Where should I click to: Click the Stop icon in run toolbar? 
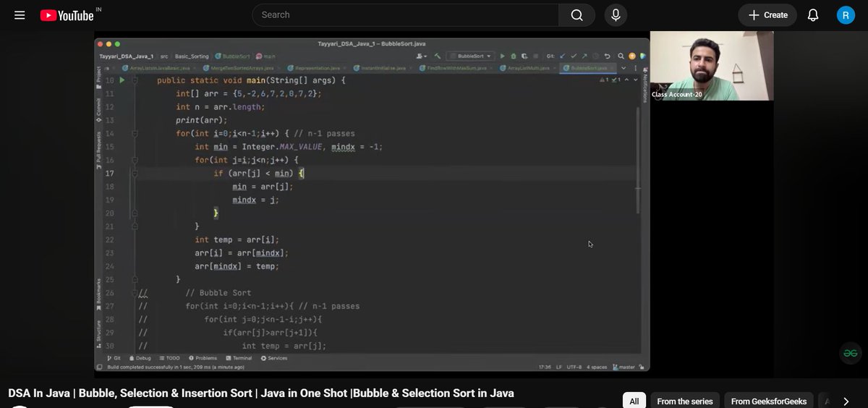(x=535, y=56)
